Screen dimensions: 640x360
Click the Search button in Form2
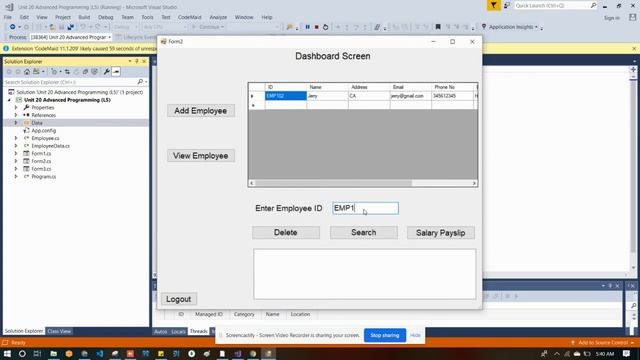(x=364, y=232)
